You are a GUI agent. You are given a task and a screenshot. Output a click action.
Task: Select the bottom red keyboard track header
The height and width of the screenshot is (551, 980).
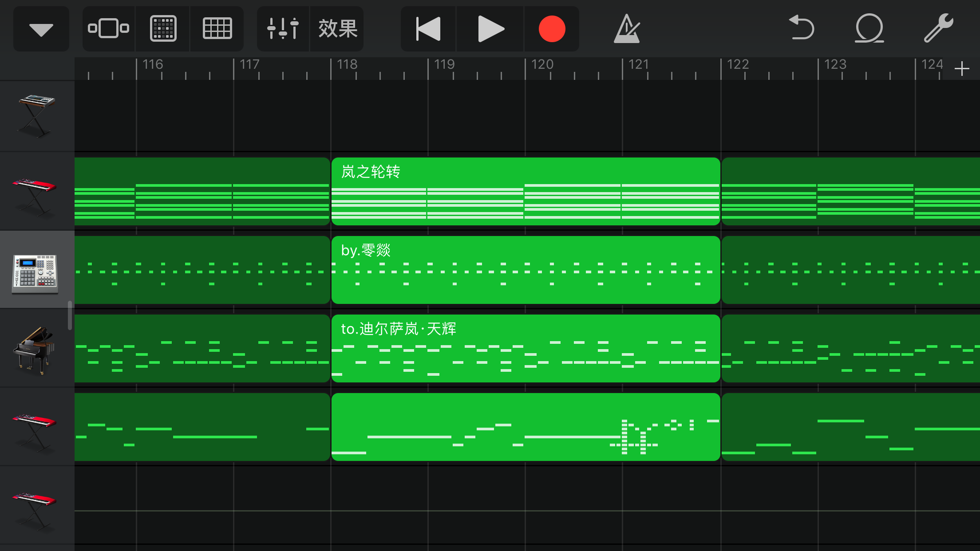coord(37,505)
